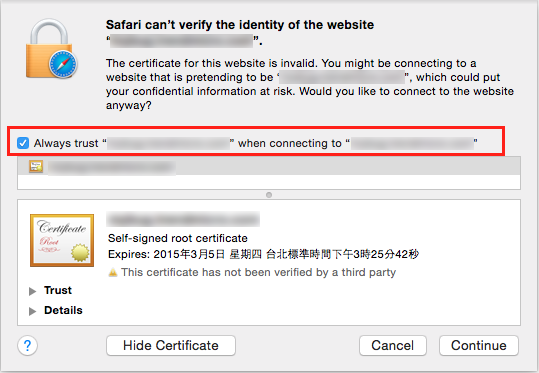Uncheck the Always trust checkbox
539x373 pixels.
[x=23, y=143]
